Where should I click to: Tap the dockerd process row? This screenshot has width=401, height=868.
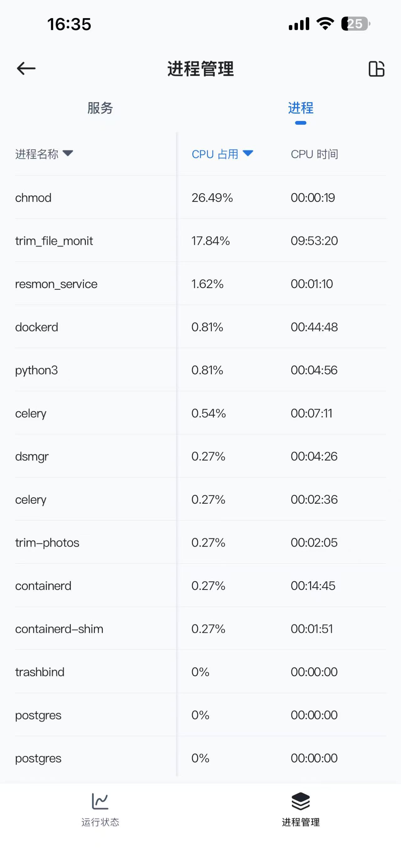coord(37,327)
